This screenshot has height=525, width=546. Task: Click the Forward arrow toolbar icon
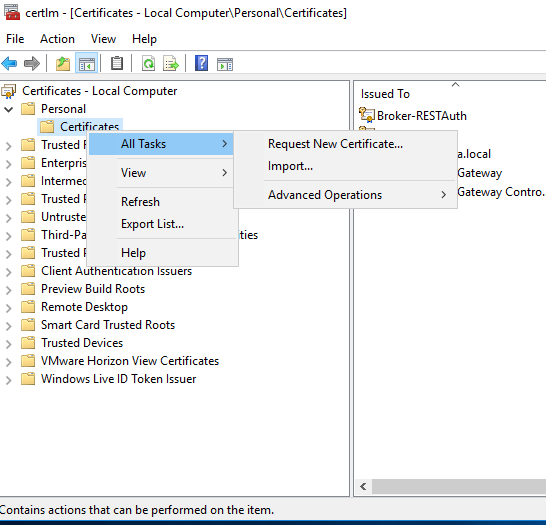pyautogui.click(x=32, y=64)
